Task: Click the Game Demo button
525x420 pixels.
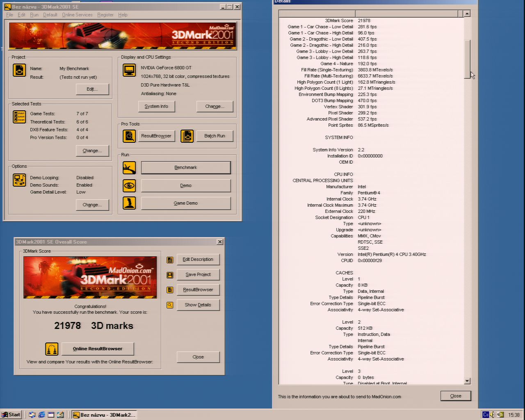Action: [x=186, y=203]
